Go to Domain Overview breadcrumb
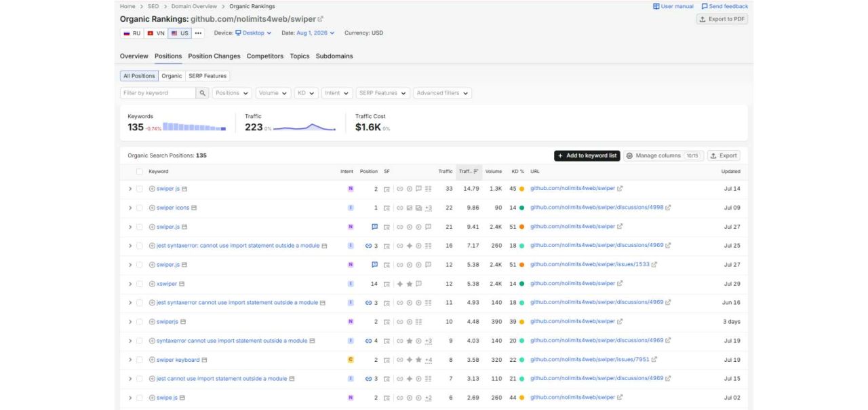The height and width of the screenshot is (410, 868). (x=193, y=6)
